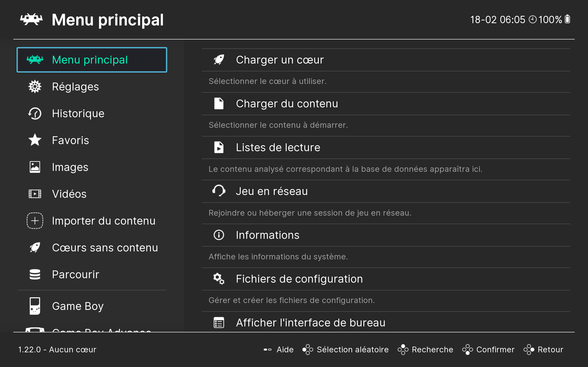Click the Favoris star icon
The image size is (588, 367).
35,140
